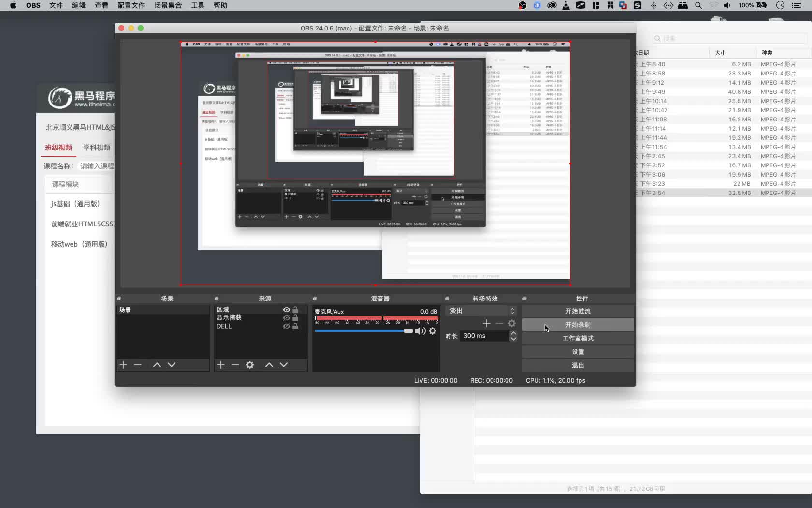
Task: Open Spotlight search in menu bar
Action: [698, 5]
